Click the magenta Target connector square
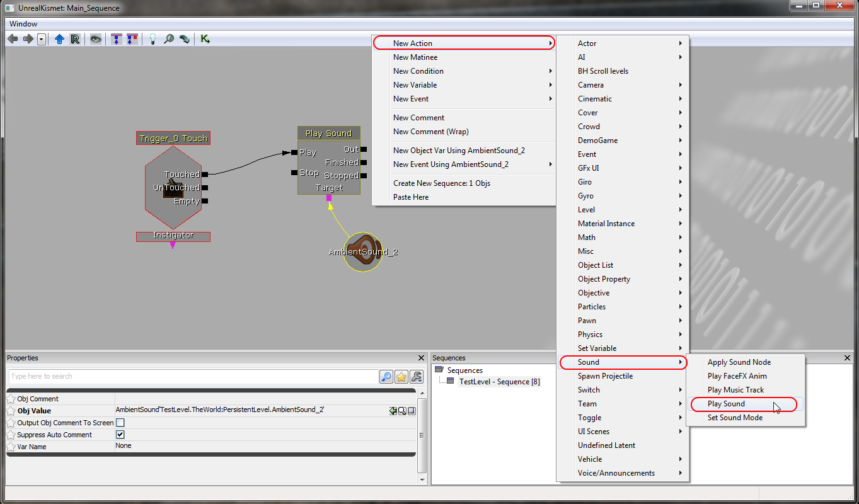 click(329, 198)
